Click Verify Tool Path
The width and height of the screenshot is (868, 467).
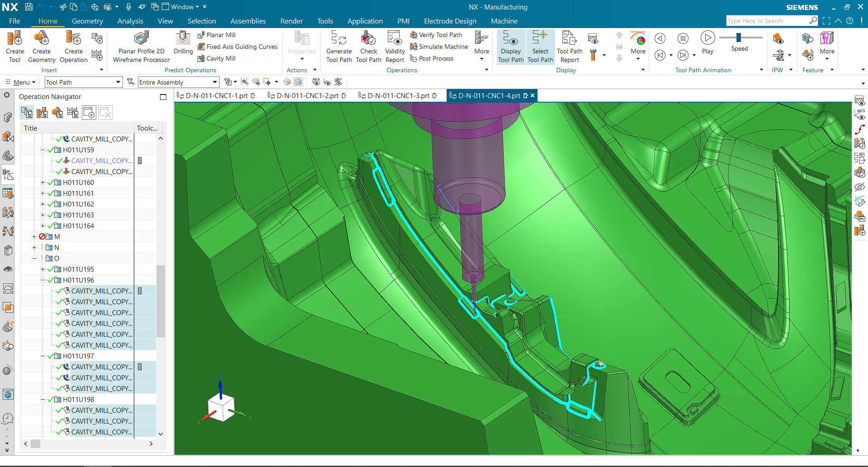[x=436, y=35]
